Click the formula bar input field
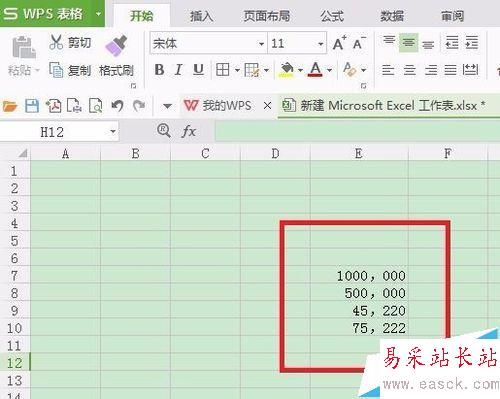The width and height of the screenshot is (500, 399). (x=357, y=131)
